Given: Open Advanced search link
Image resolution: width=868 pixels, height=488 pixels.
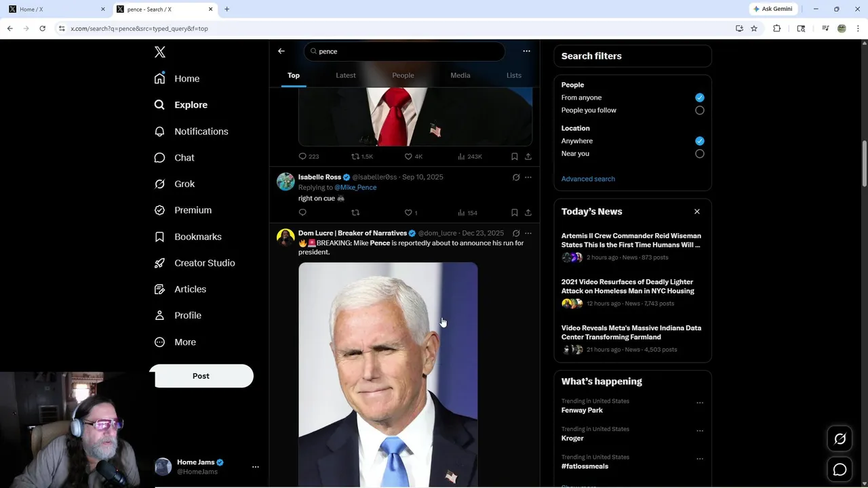Looking at the screenshot, I should pyautogui.click(x=588, y=179).
